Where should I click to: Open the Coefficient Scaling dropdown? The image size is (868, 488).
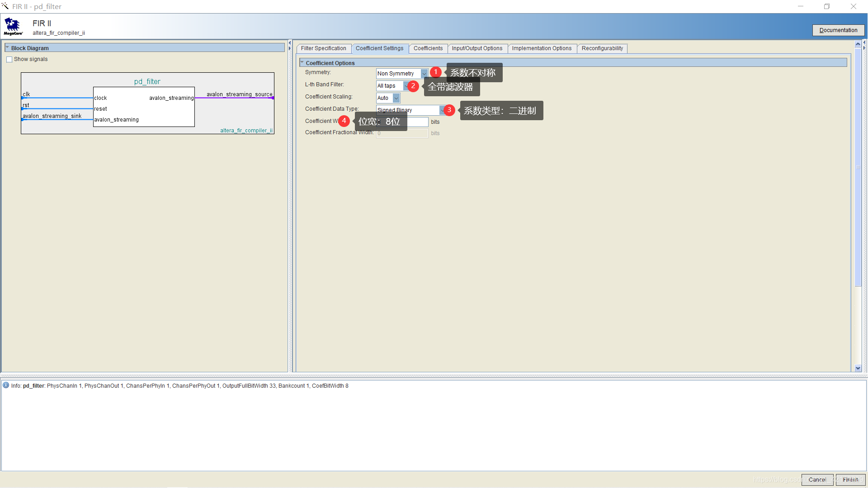[396, 98]
